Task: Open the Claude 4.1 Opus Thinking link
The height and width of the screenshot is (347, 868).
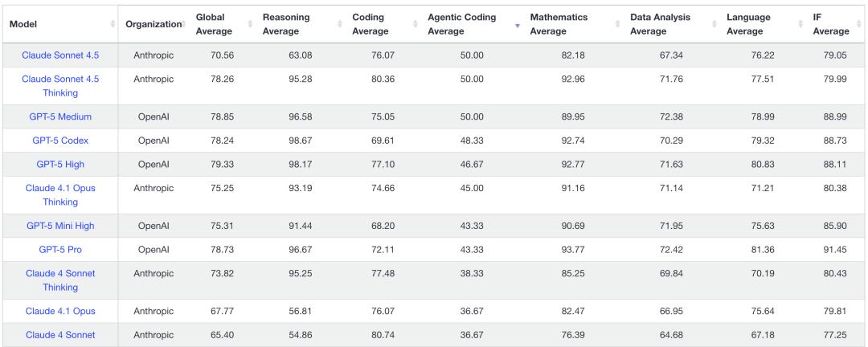Action: point(60,195)
